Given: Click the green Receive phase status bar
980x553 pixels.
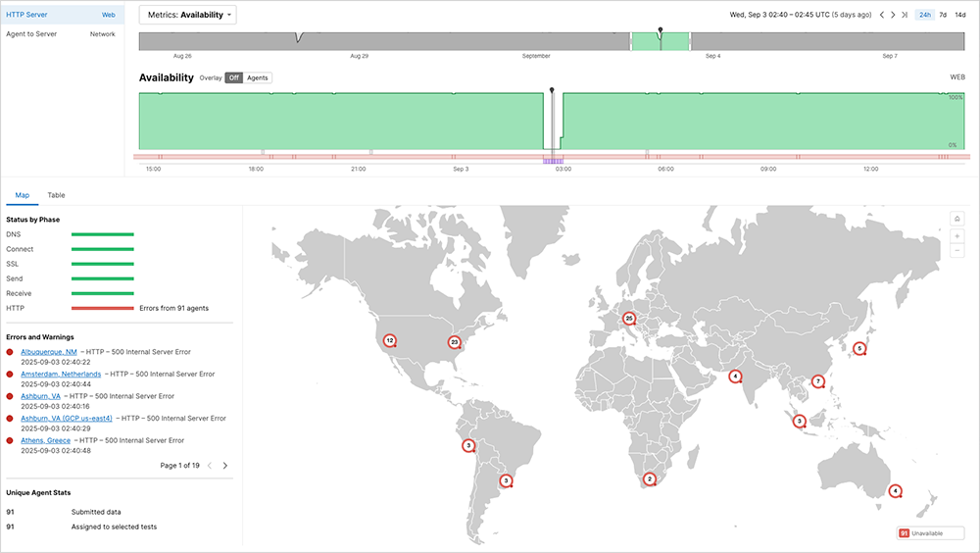Looking at the screenshot, I should pos(103,293).
